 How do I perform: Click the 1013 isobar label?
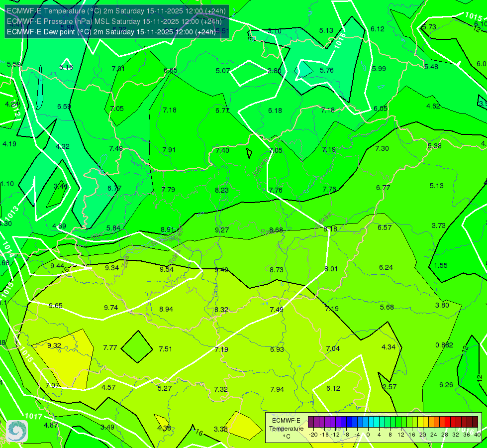[12, 213]
